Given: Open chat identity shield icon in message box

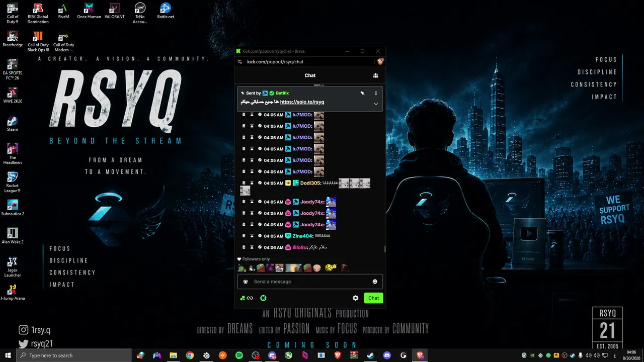Looking at the screenshot, I should tap(246, 282).
